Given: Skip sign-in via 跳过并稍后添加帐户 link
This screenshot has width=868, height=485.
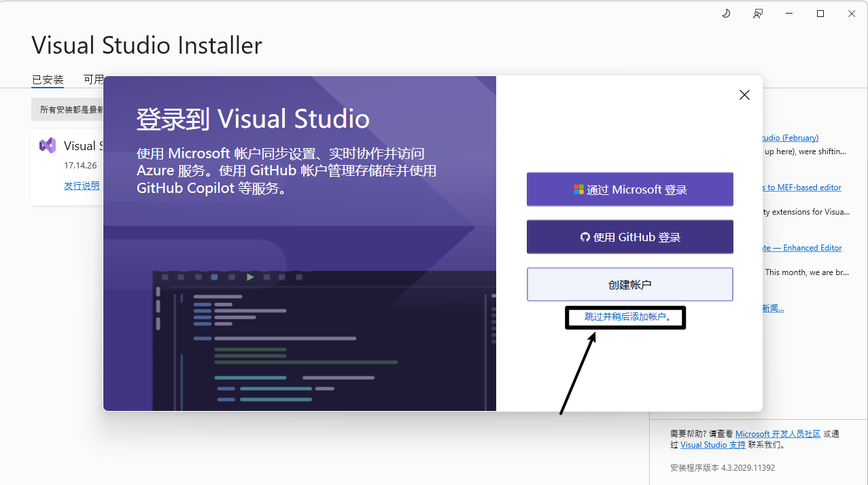Looking at the screenshot, I should pos(628,317).
